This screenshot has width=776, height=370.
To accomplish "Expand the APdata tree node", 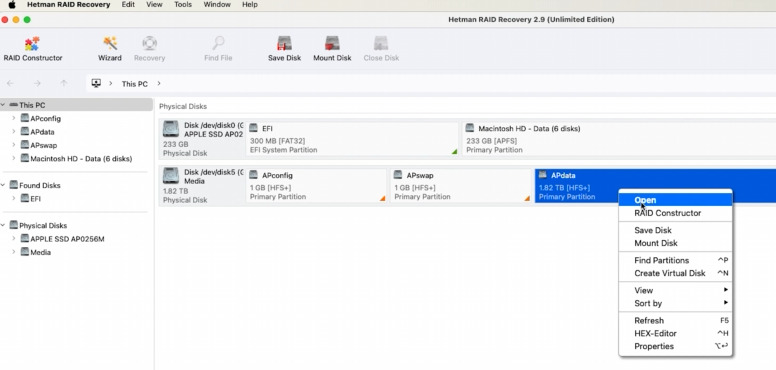I will 14,132.
